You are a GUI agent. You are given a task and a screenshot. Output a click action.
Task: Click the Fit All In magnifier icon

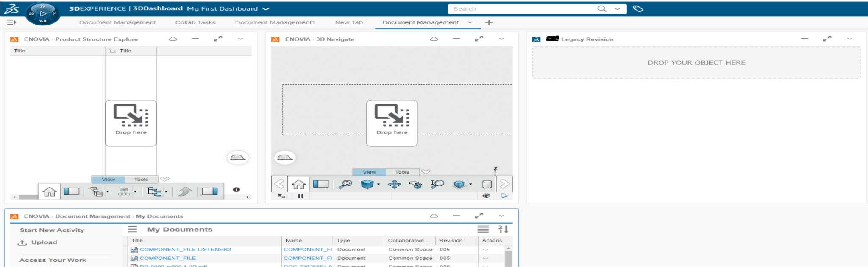(345, 184)
